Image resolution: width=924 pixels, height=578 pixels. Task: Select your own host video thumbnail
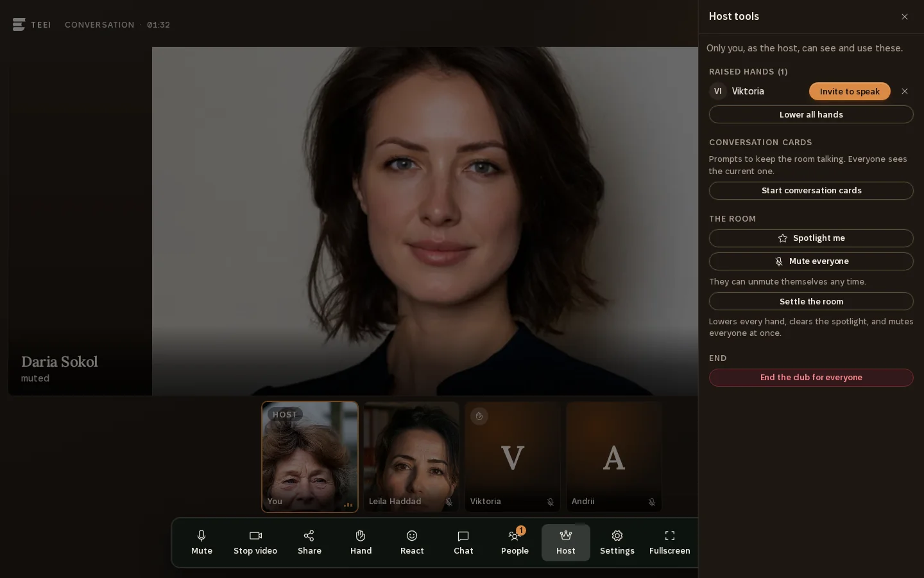(310, 457)
